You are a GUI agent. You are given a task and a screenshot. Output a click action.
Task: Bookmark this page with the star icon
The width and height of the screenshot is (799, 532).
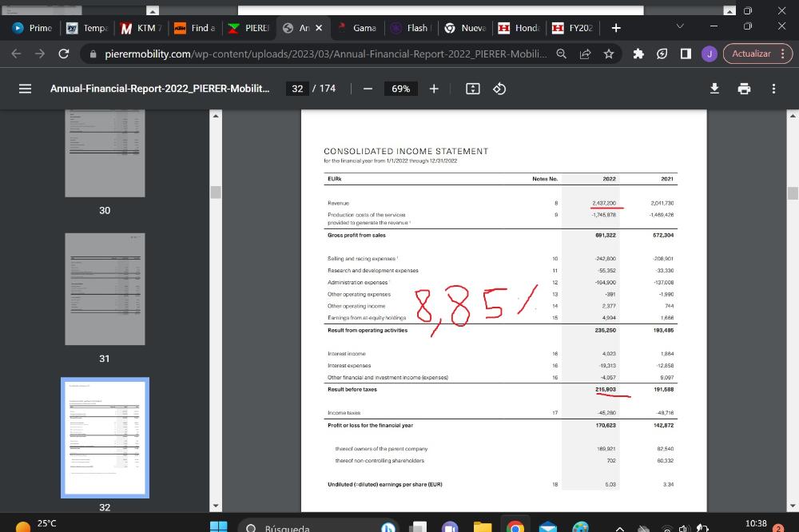(x=609, y=54)
